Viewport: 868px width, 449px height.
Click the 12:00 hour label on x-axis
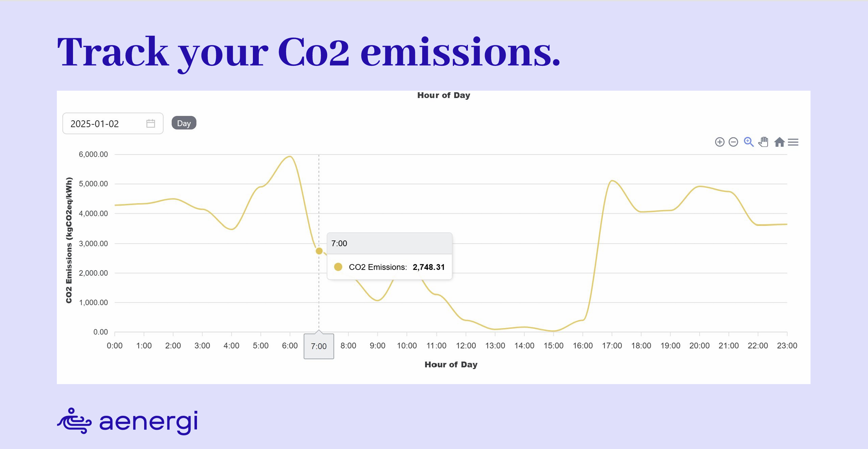pyautogui.click(x=466, y=346)
